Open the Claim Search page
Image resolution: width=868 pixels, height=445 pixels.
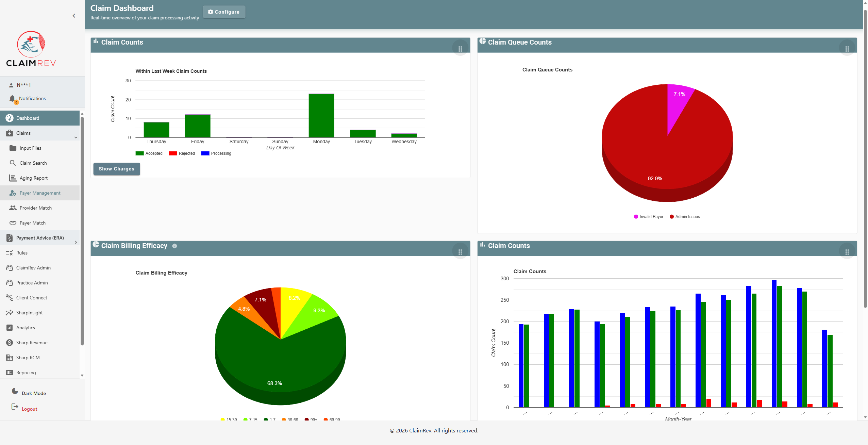click(x=40, y=163)
